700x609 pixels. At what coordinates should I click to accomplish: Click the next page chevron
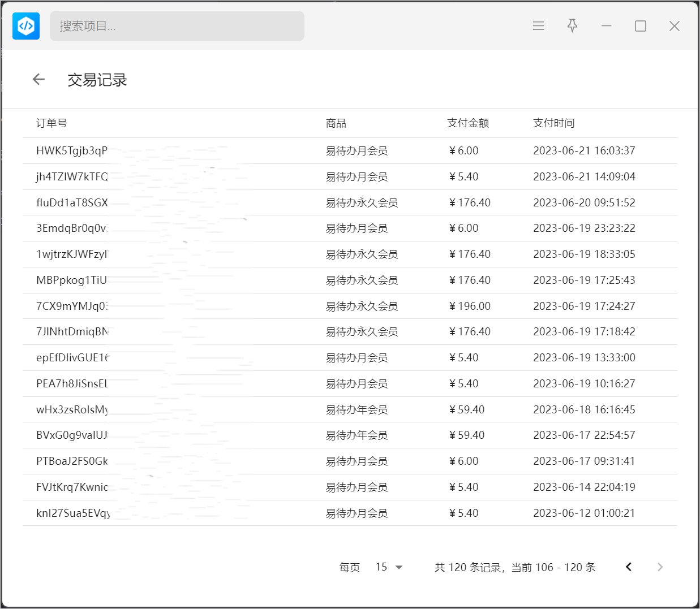coord(660,567)
